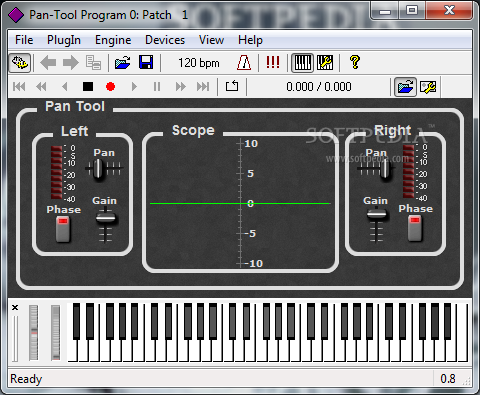Screen dimensions: 480x395
Task: Click the fast-forward double-arrow button
Action: pos(180,87)
